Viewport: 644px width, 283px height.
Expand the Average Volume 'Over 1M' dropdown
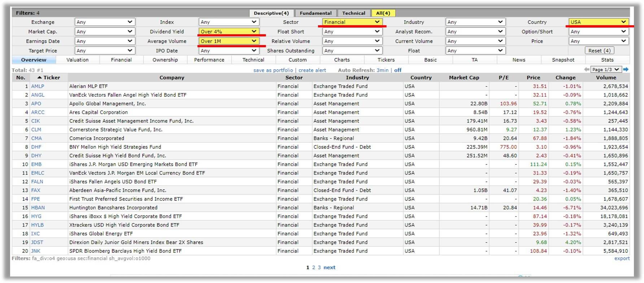[229, 41]
